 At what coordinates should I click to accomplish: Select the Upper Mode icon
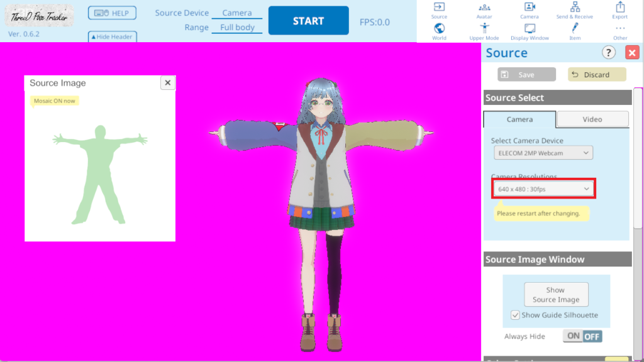484,31
